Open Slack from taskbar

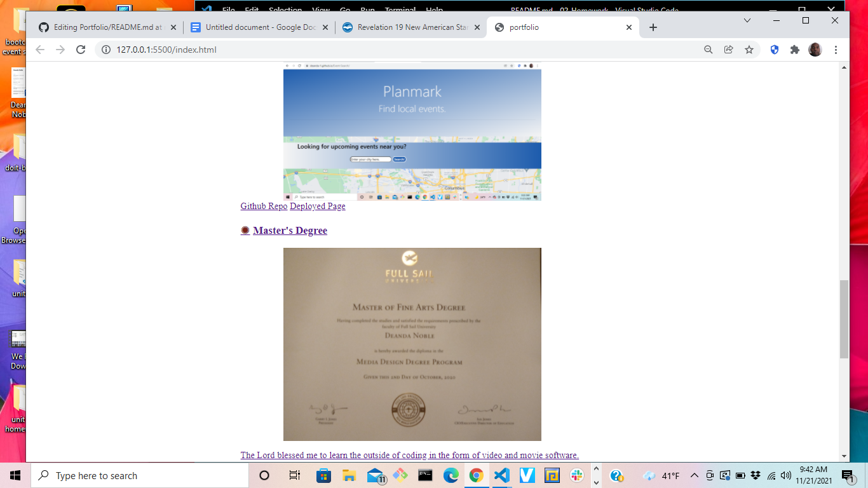tap(577, 475)
